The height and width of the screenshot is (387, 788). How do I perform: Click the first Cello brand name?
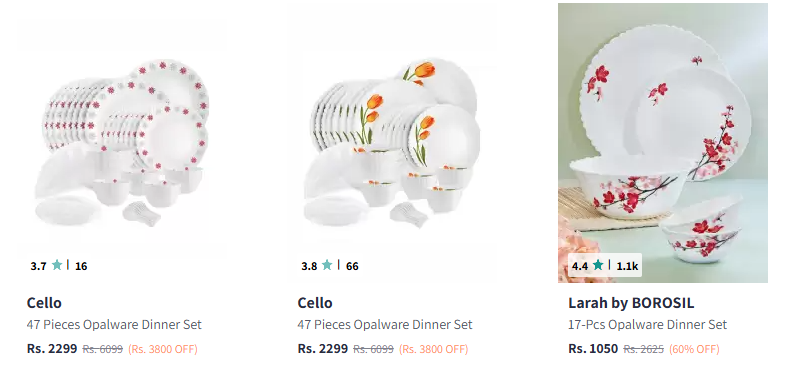44,303
